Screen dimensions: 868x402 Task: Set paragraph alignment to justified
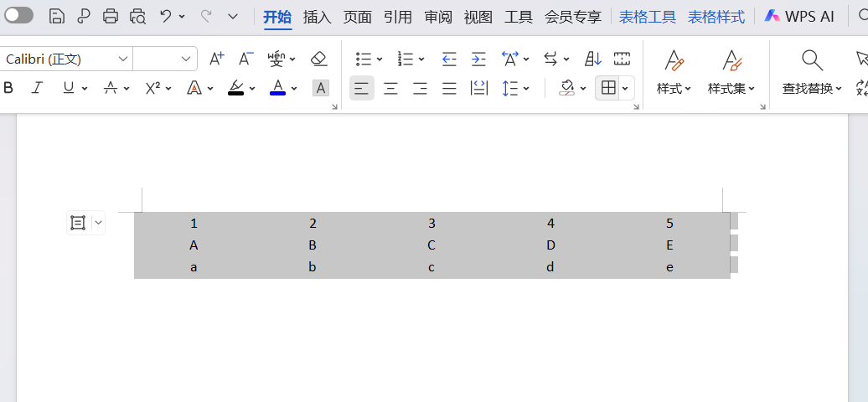449,87
